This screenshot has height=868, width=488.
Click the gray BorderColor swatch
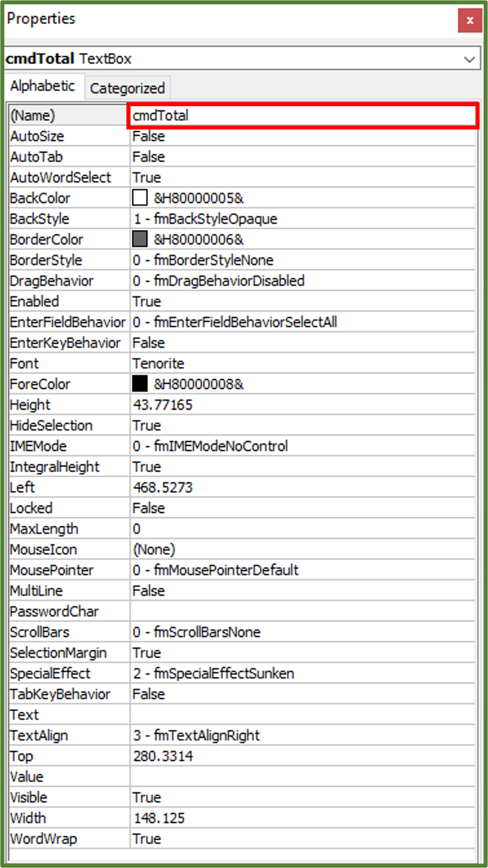140,239
